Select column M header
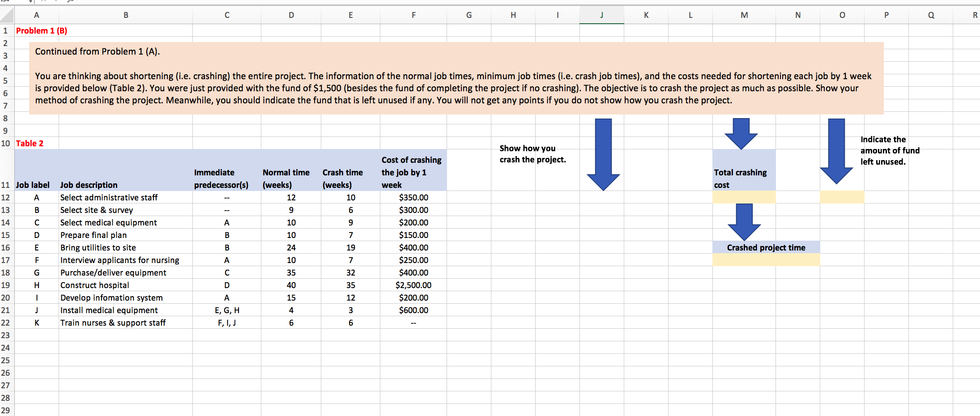 point(744,15)
